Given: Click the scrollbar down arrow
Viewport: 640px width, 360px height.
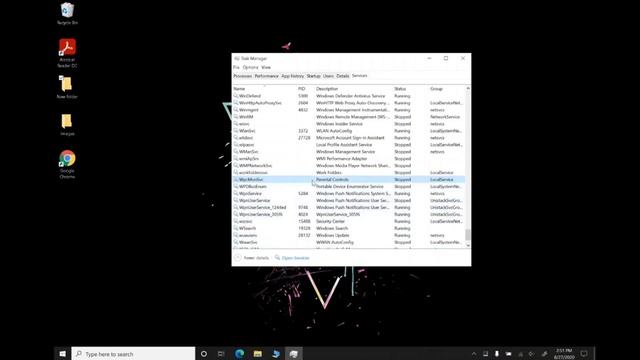Looking at the screenshot, I should (x=468, y=245).
